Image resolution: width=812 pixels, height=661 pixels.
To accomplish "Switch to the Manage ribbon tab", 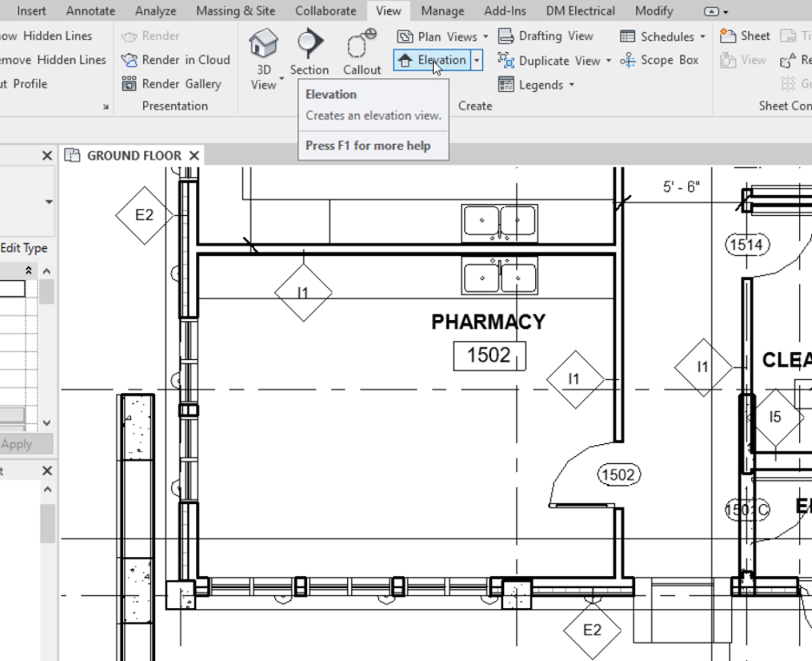I will [442, 10].
